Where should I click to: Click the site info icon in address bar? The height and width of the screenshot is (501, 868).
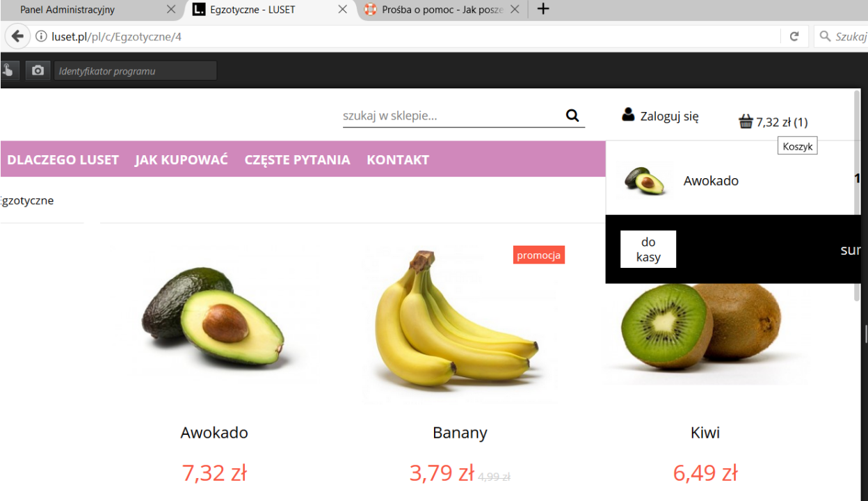coord(41,36)
